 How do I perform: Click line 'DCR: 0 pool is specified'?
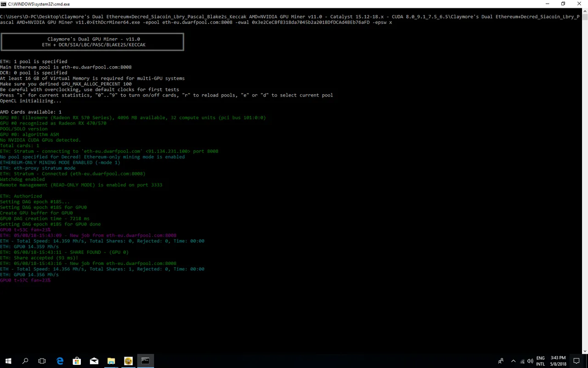click(34, 73)
